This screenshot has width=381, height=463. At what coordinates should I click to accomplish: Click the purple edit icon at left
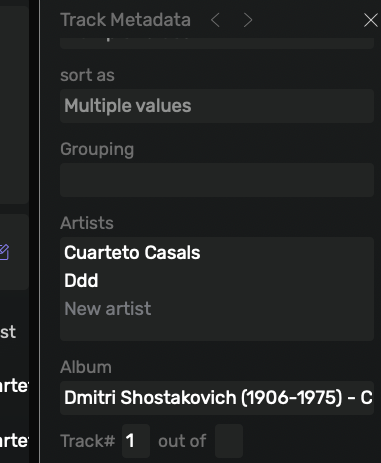[4, 252]
